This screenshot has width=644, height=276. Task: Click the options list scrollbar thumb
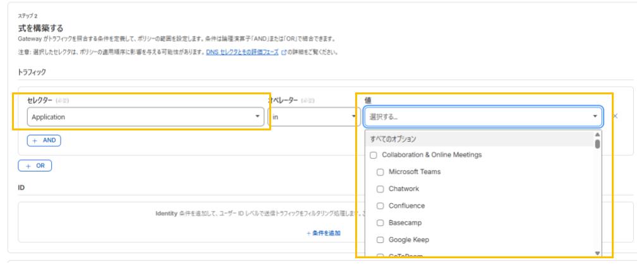tap(598, 144)
